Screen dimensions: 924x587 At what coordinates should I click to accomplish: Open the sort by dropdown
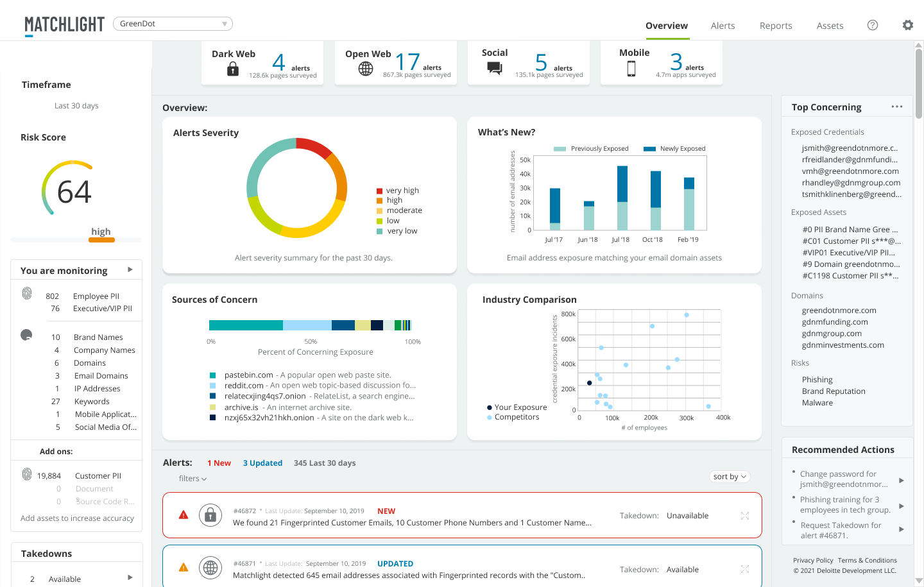tap(730, 477)
